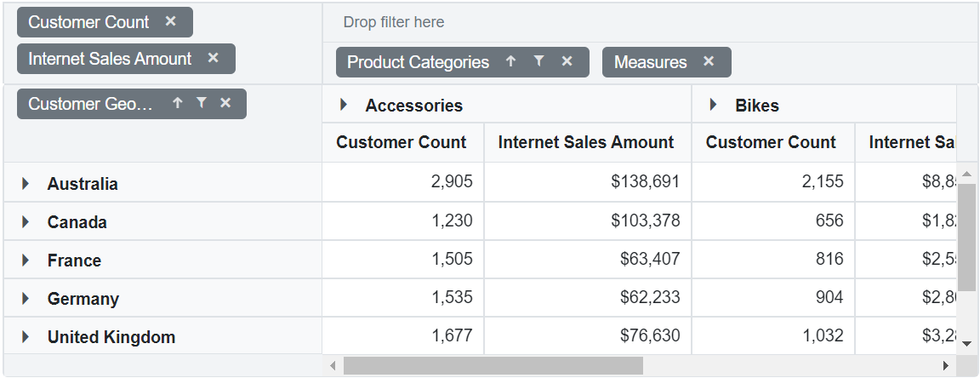Image resolution: width=980 pixels, height=378 pixels.
Task: Click the Germany row label
Action: pyautogui.click(x=83, y=299)
